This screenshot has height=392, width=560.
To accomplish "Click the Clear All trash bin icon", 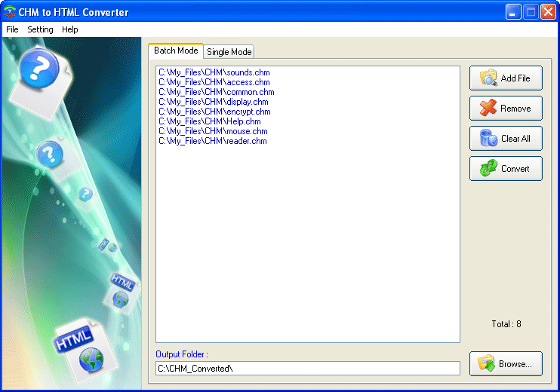I will coord(488,139).
